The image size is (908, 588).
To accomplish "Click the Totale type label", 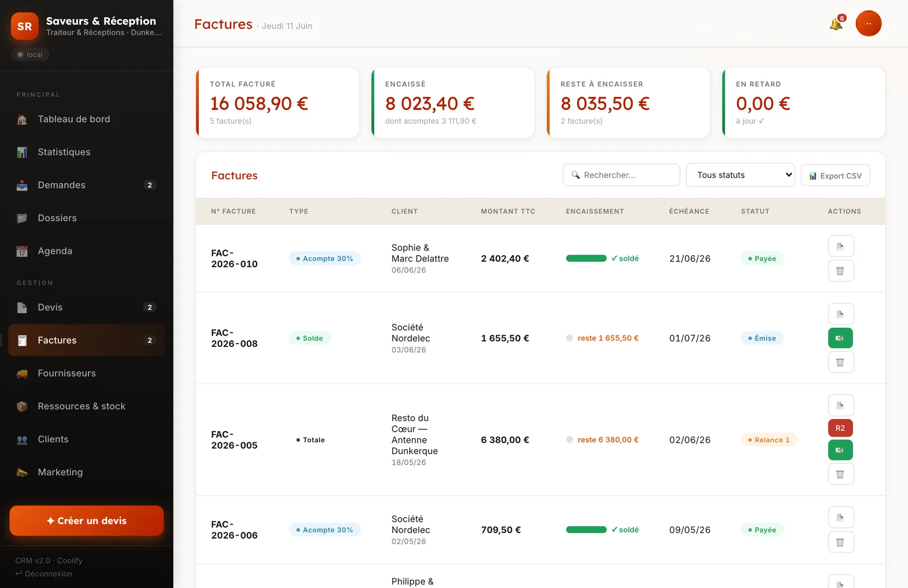I will (x=310, y=439).
